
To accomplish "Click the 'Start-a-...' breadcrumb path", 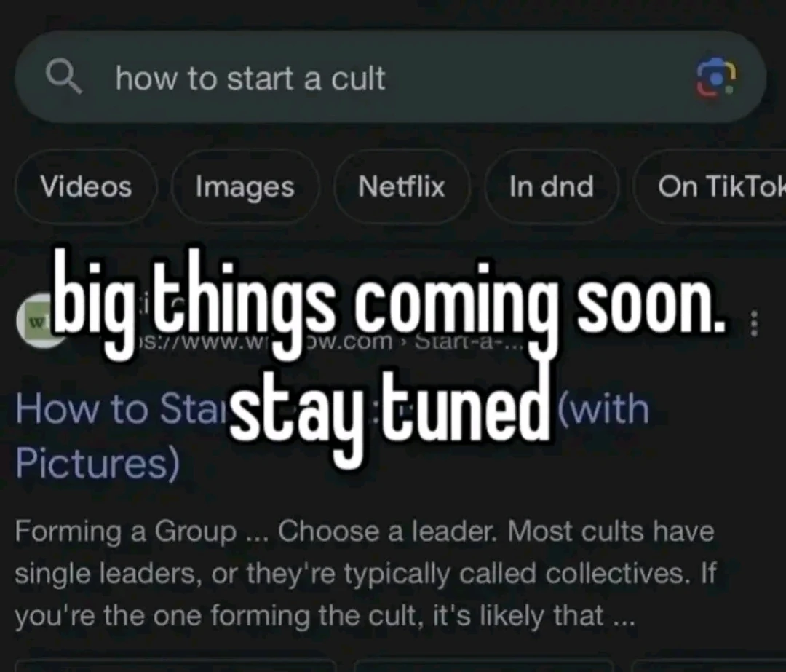I will [x=469, y=342].
